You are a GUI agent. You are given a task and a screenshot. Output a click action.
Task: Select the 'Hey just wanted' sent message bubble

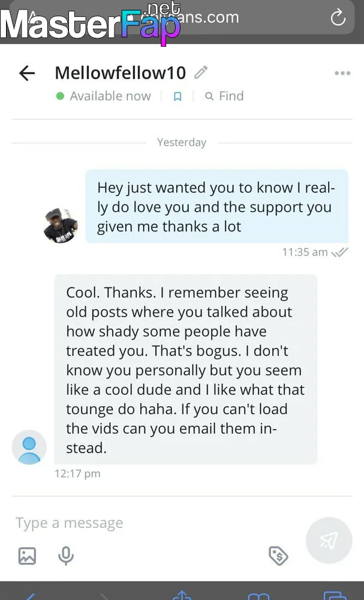pos(216,206)
